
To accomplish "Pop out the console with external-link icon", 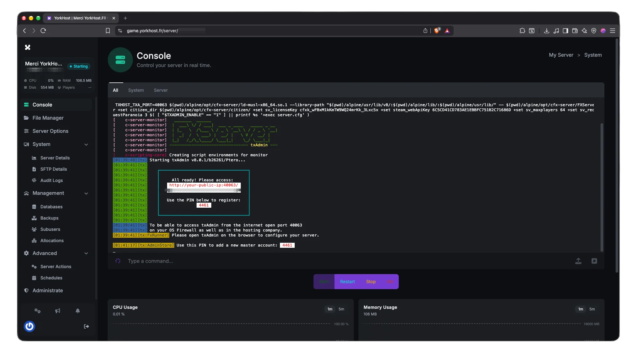I will (x=594, y=261).
